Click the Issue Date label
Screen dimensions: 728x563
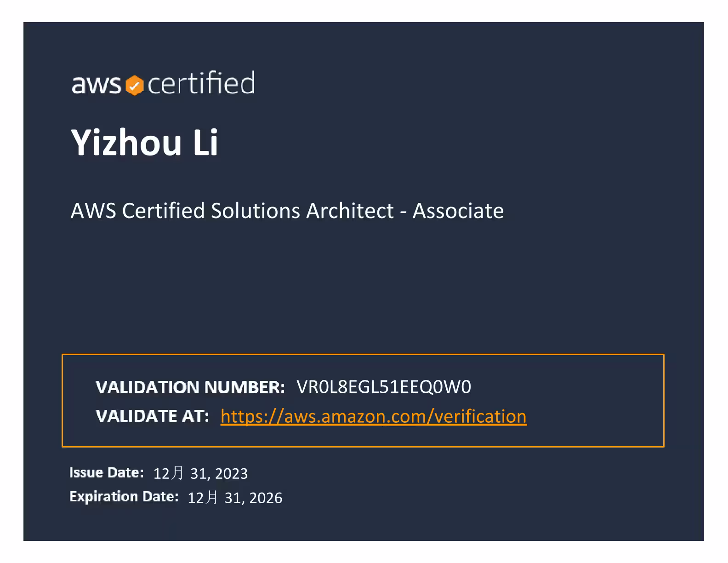coord(106,472)
